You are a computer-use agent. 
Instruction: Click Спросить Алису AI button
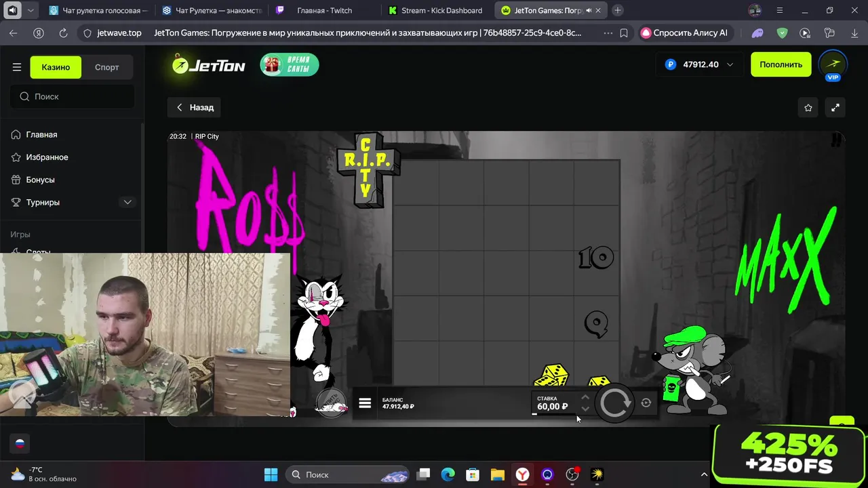(685, 33)
